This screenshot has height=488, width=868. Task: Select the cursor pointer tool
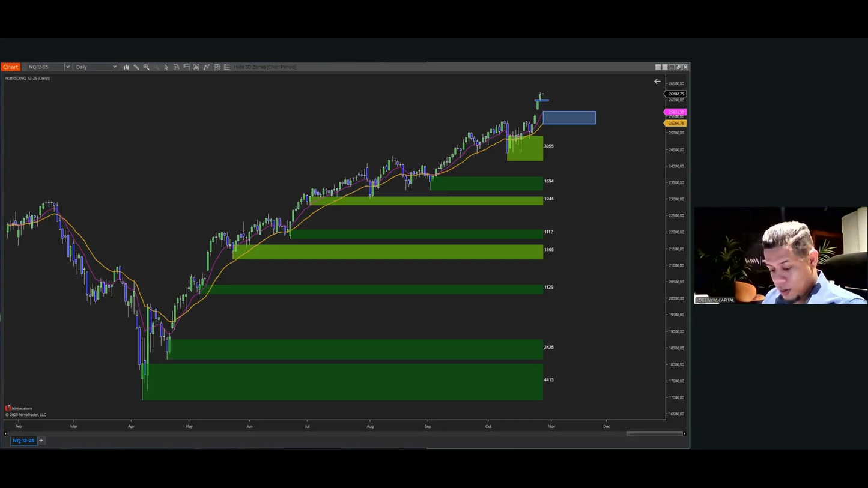166,67
